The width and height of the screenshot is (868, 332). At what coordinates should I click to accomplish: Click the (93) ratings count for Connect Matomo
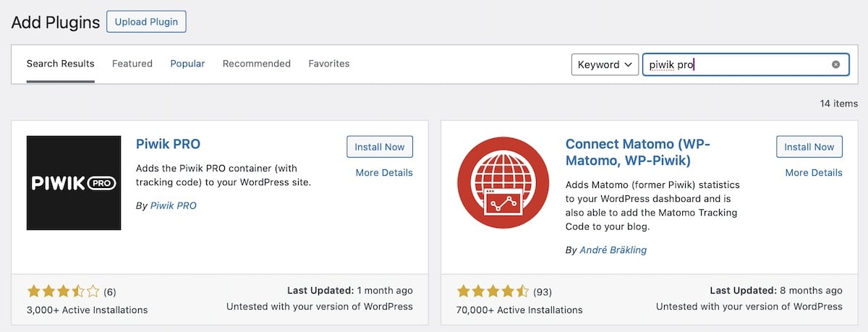(542, 292)
